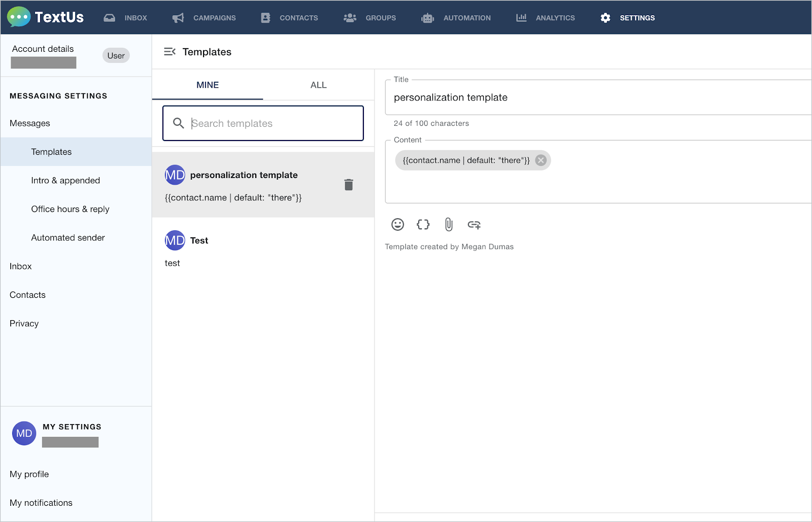This screenshot has width=812, height=522.
Task: Insert an emoji into the template content
Action: [397, 224]
